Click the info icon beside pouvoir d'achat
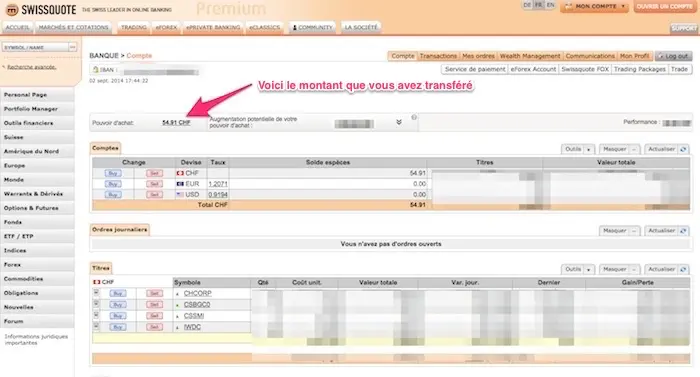Image resolution: width=700 pixels, height=377 pixels. tap(414, 117)
